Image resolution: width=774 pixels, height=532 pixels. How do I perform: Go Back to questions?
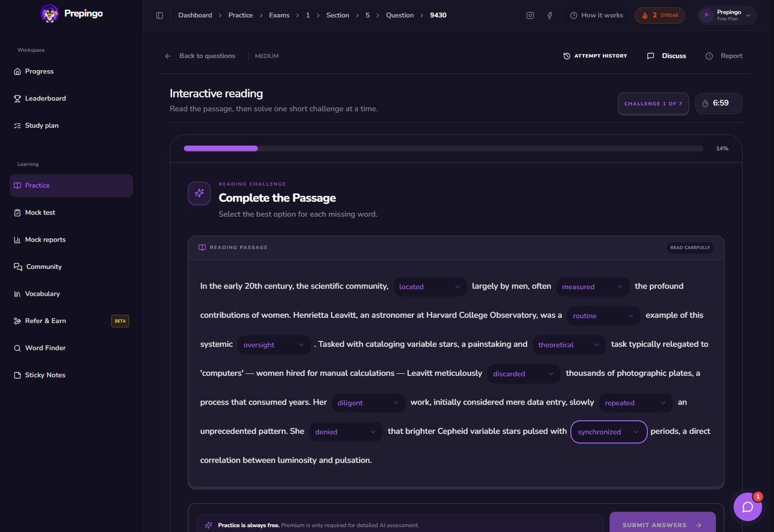(x=200, y=56)
